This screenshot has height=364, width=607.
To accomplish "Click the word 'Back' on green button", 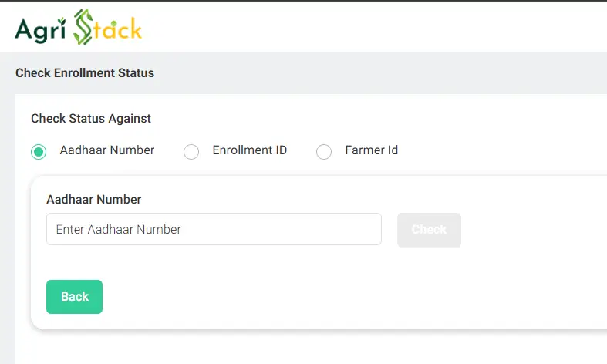I will (74, 297).
